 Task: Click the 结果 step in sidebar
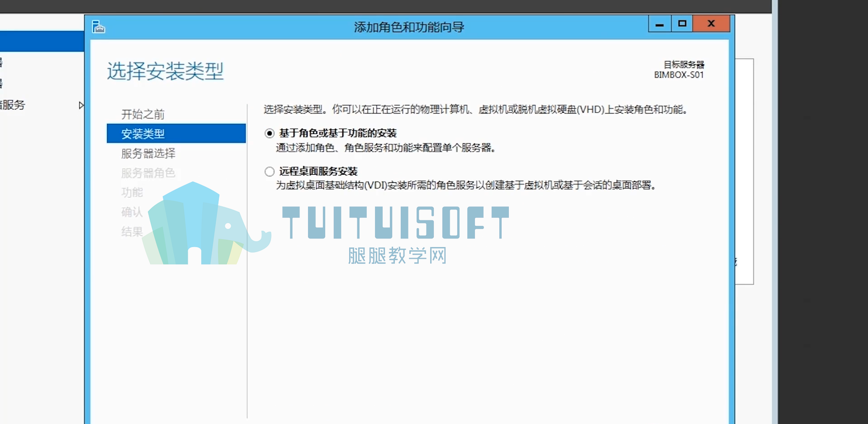132,232
